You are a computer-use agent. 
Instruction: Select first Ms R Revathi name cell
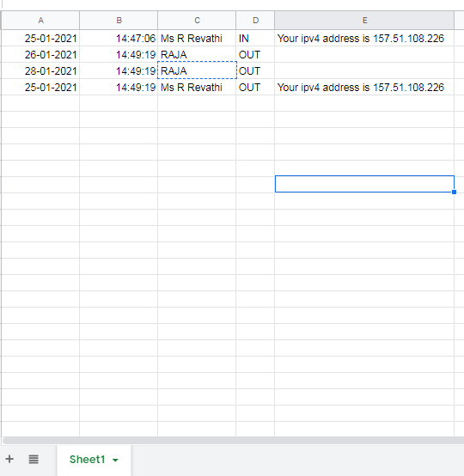coord(197,39)
